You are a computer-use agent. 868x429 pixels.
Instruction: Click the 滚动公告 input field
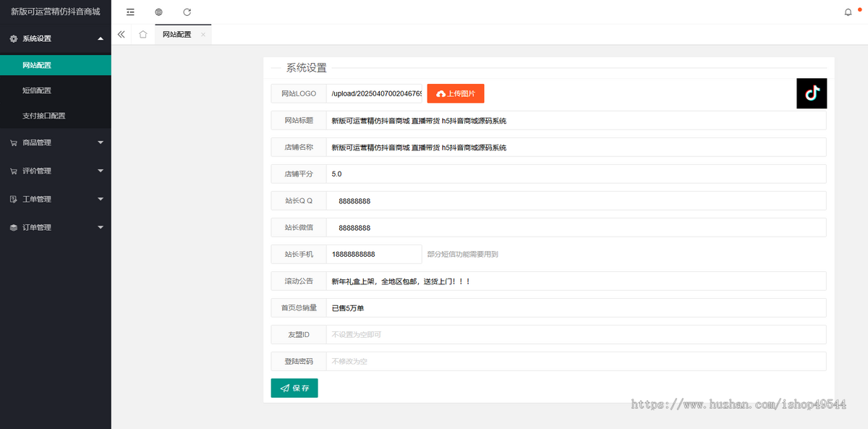coord(576,281)
